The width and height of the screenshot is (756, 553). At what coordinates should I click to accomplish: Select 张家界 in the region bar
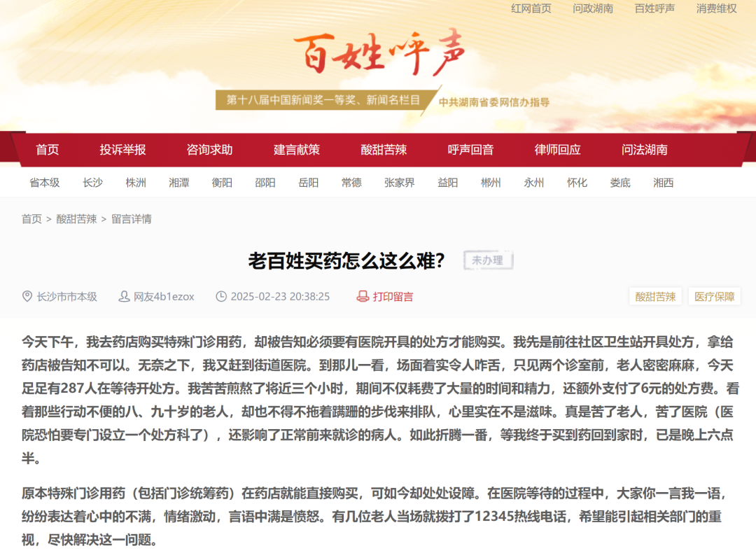point(399,183)
